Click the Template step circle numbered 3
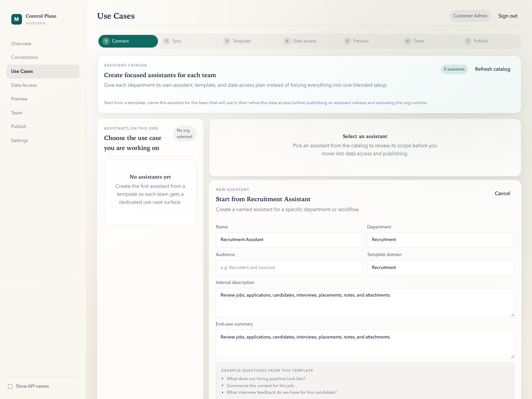This screenshot has width=532, height=399. coord(227,41)
